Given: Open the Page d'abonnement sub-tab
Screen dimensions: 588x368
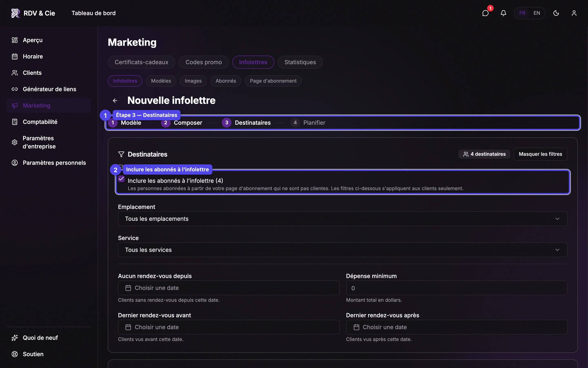Looking at the screenshot, I should point(273,81).
